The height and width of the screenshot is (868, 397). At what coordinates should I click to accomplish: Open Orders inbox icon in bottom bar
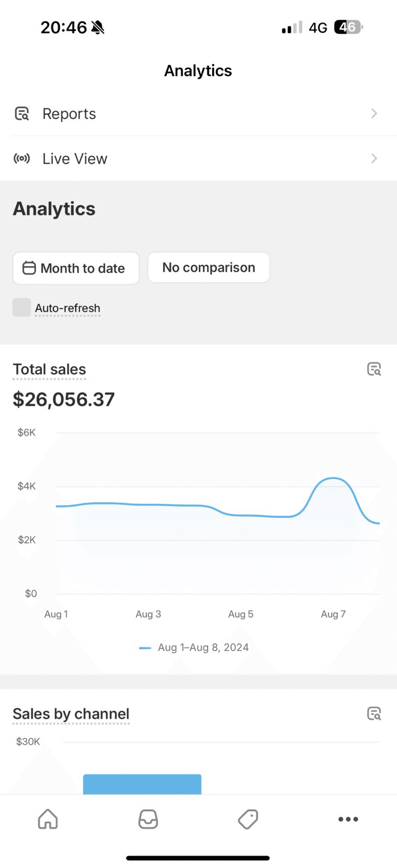(148, 819)
